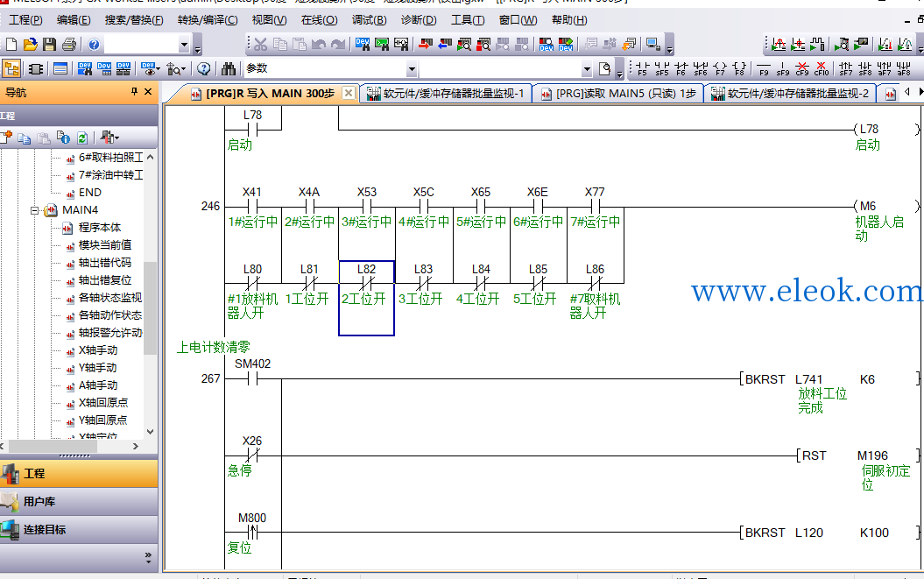Screen dimensions: 924x579
Task: Insert a rising pulse branch contact (aF7)
Action: coord(885,69)
